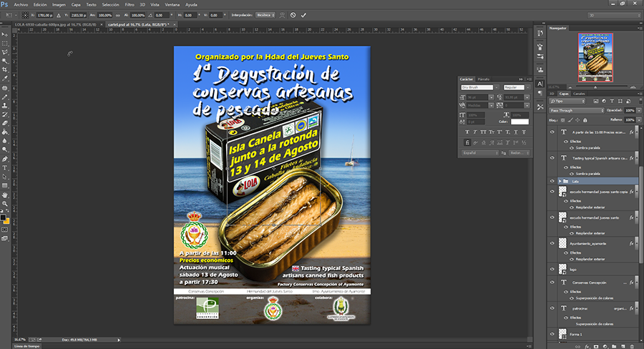
Task: Apply strikethrough in Carácter panel
Action: [x=524, y=132]
